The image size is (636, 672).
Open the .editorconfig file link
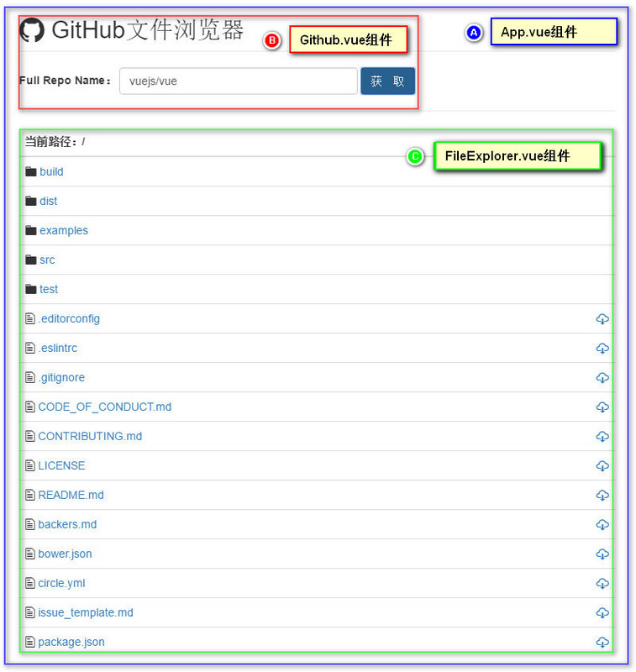[69, 319]
